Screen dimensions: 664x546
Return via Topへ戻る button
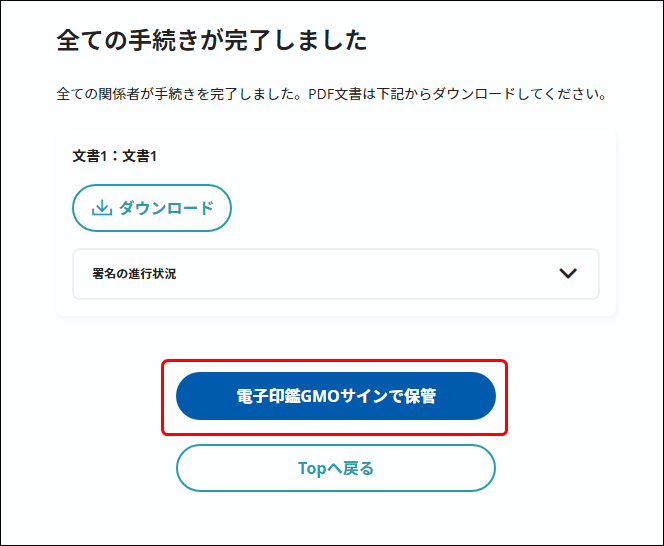pyautogui.click(x=336, y=468)
